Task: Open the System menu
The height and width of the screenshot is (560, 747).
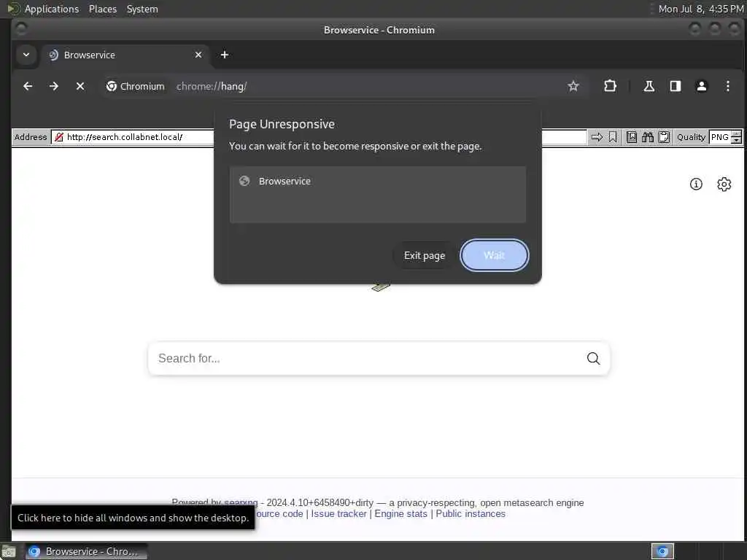Action: tap(142, 9)
